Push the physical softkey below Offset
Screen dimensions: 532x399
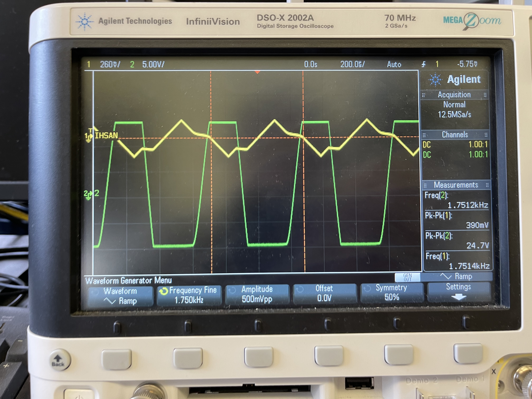point(329,356)
